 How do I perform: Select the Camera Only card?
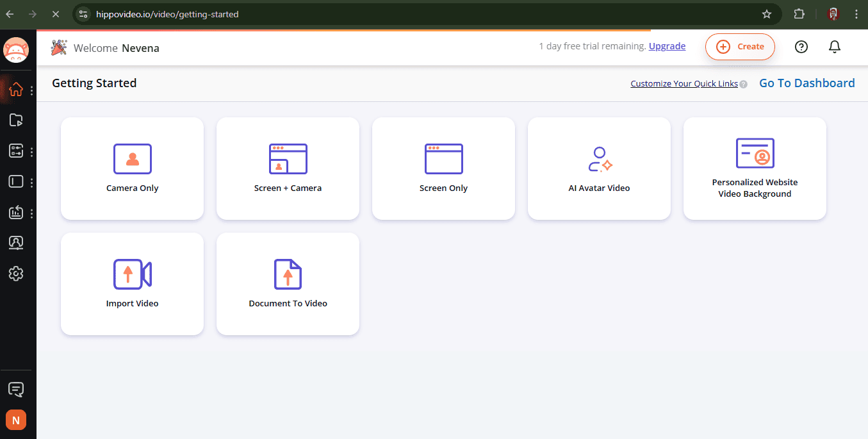coord(132,169)
